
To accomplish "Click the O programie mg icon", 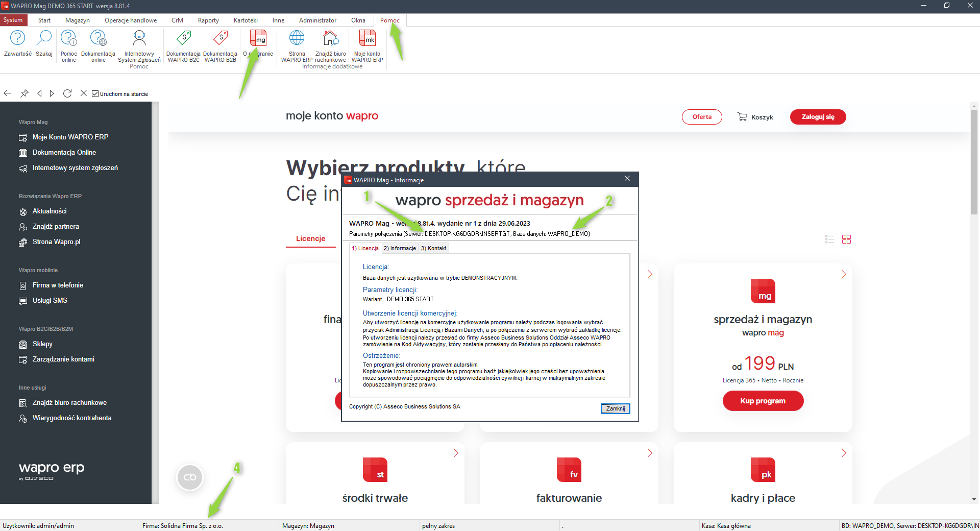I will pos(258,38).
